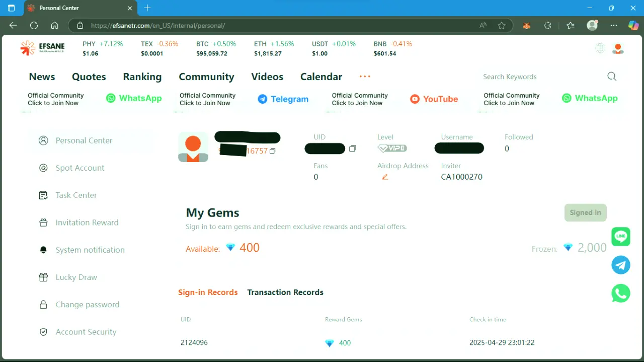Viewport: 644px width, 362px height.
Task: Open the WhatsApp floating icon
Action: tap(621, 293)
